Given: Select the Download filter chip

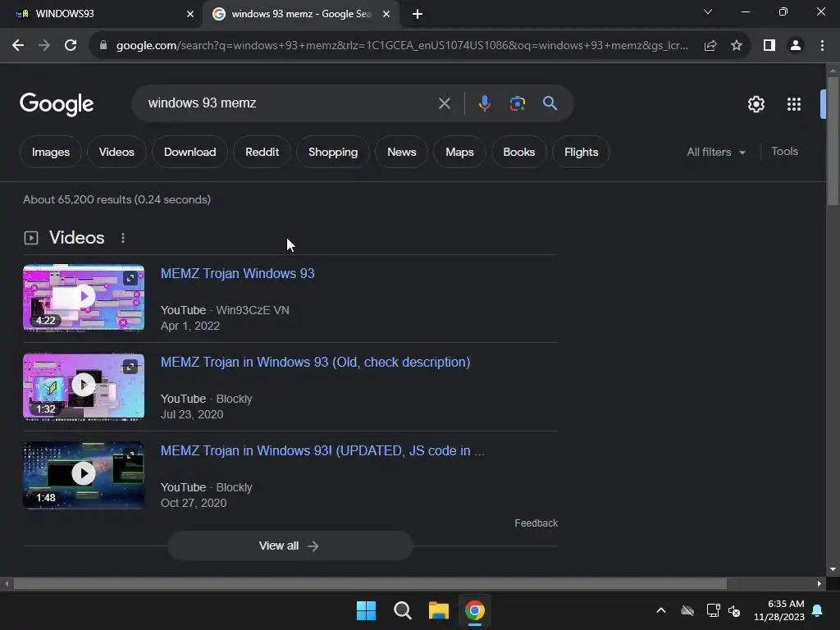Looking at the screenshot, I should click(x=189, y=152).
